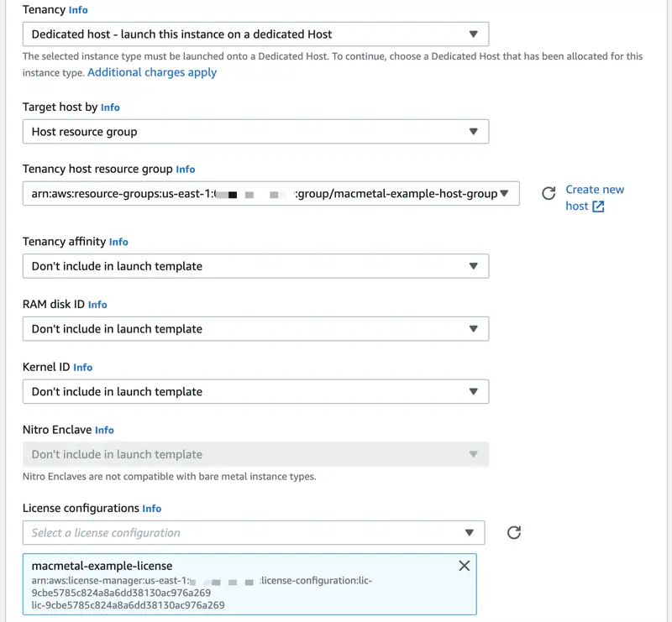Click Info next to Tenancy

(77, 10)
